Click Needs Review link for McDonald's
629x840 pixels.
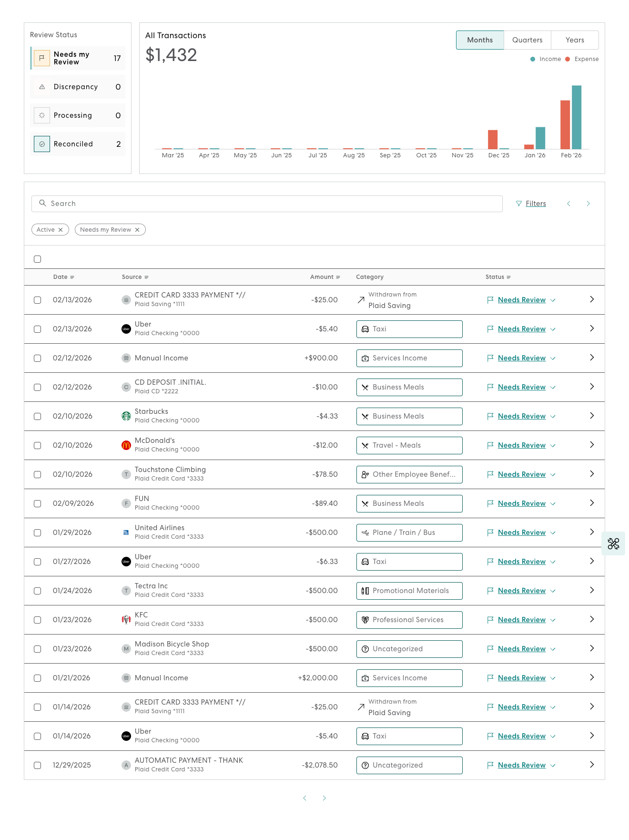pos(522,445)
